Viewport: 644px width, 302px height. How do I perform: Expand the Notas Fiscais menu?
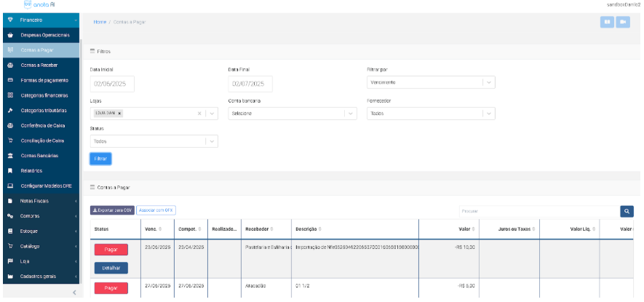coord(76,201)
